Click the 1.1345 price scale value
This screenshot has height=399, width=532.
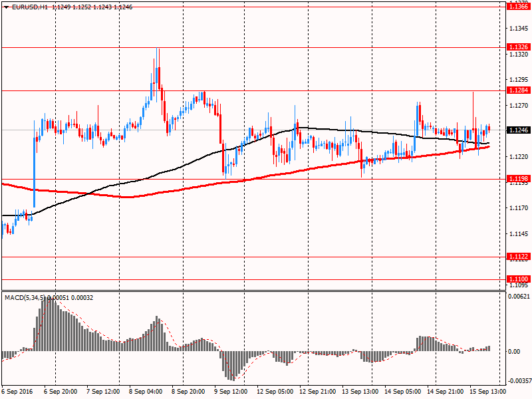click(519, 28)
